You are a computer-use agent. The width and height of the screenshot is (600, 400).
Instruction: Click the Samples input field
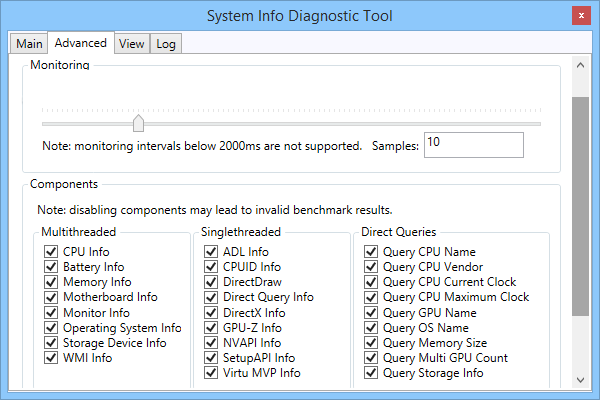(x=473, y=145)
